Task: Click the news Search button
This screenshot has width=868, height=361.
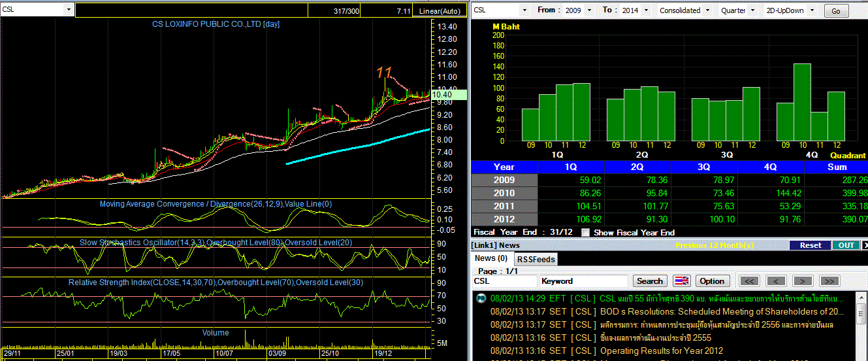Action: [x=650, y=281]
